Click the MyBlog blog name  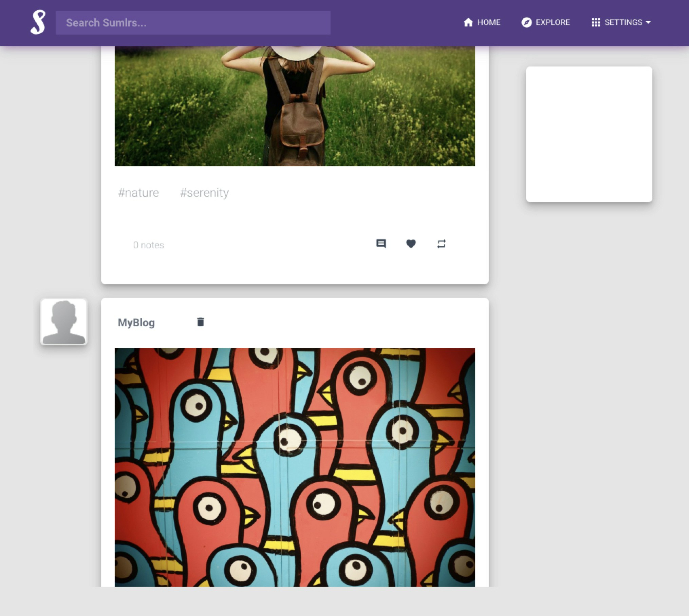point(136,322)
